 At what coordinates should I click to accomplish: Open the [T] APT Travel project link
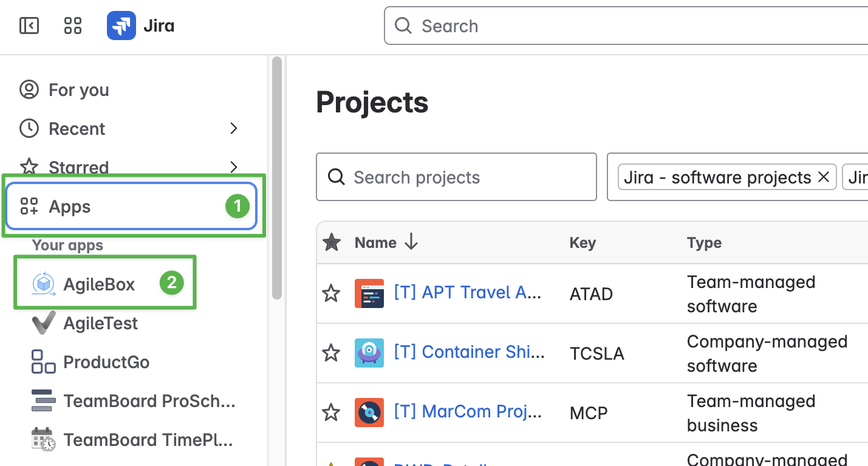467,293
